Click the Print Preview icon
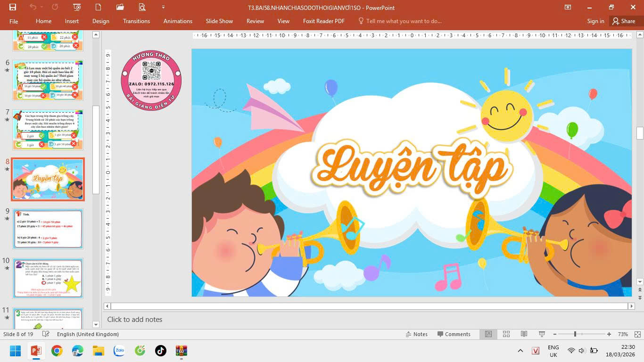The height and width of the screenshot is (362, 644). click(x=142, y=7)
